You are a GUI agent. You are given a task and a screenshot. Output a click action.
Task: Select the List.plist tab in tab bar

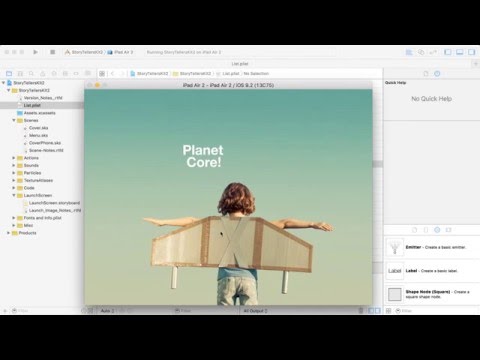tap(240, 64)
